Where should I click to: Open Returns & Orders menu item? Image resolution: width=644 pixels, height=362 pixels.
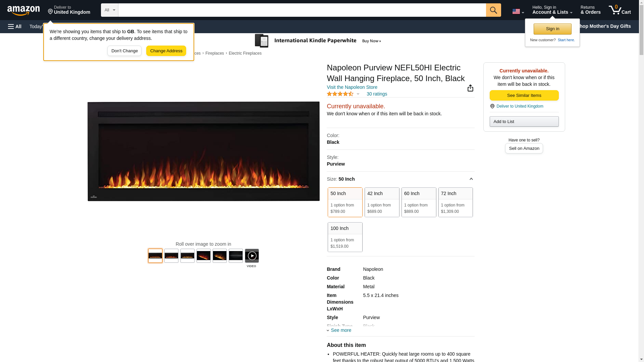[590, 10]
